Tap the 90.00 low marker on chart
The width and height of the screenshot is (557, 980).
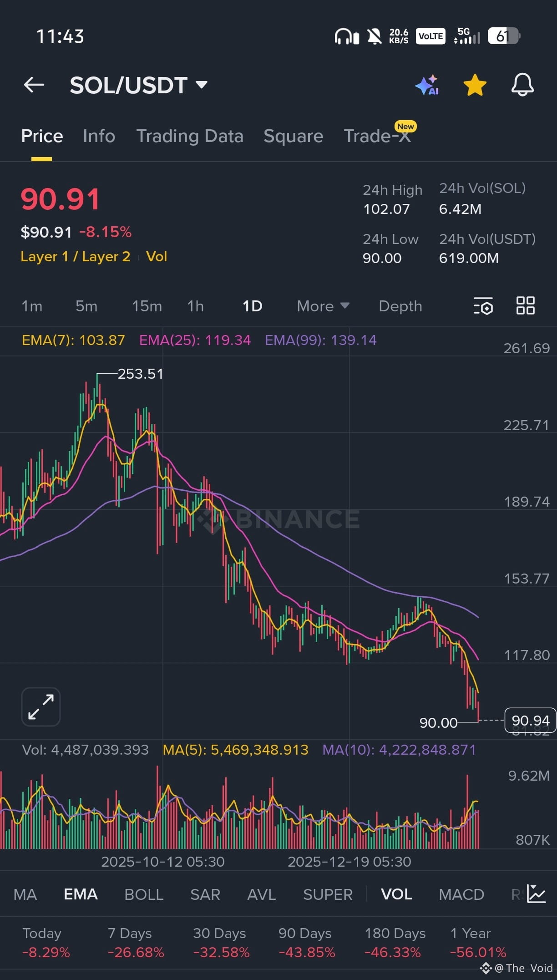coord(438,722)
